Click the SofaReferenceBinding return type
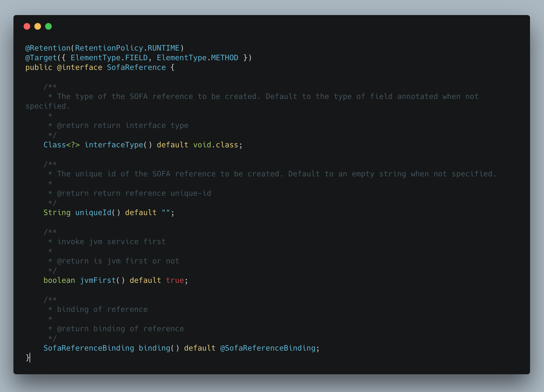The height and width of the screenshot is (392, 544). click(89, 348)
